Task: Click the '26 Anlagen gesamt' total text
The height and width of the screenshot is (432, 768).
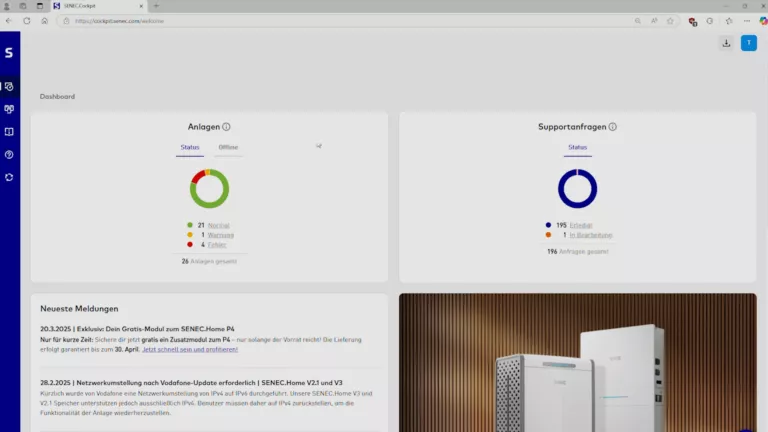Action: pos(209,262)
